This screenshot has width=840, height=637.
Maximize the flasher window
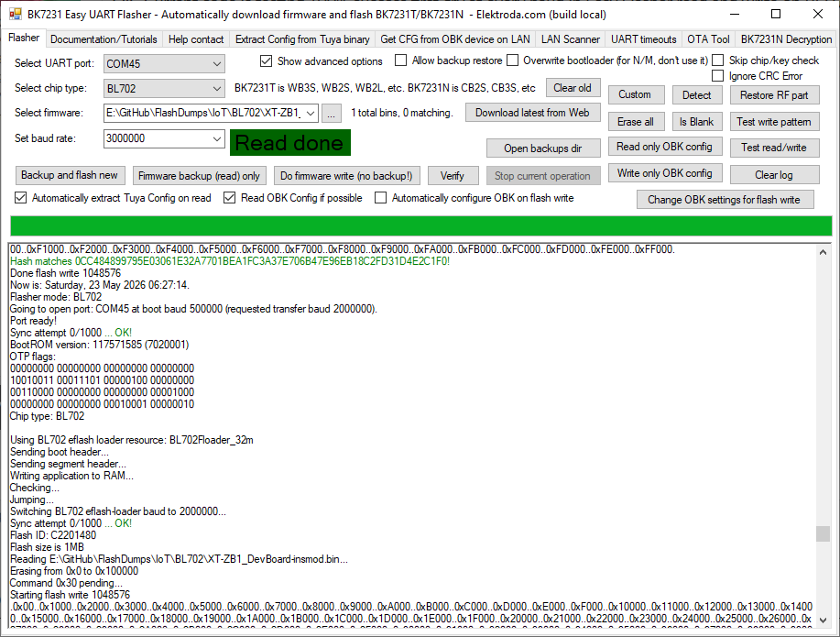tap(776, 15)
